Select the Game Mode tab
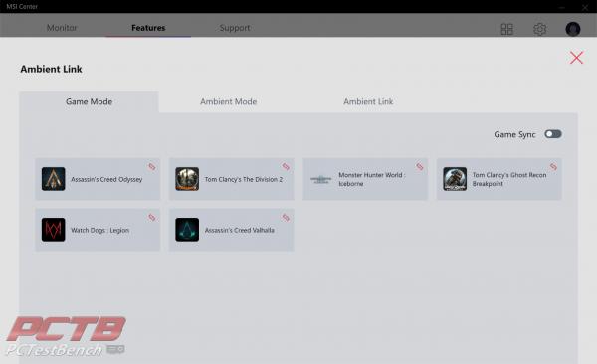Viewport: 597px width, 364px height. (x=89, y=102)
